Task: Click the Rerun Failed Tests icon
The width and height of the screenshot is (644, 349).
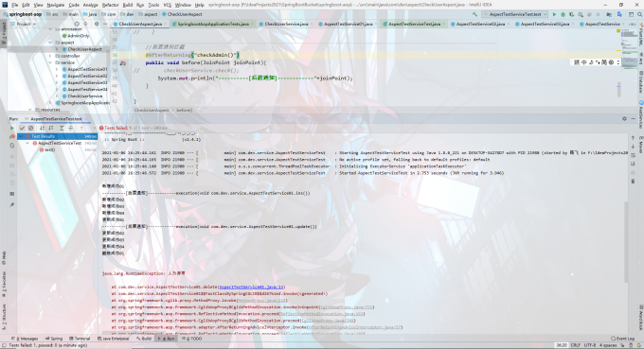Action: (x=12, y=136)
